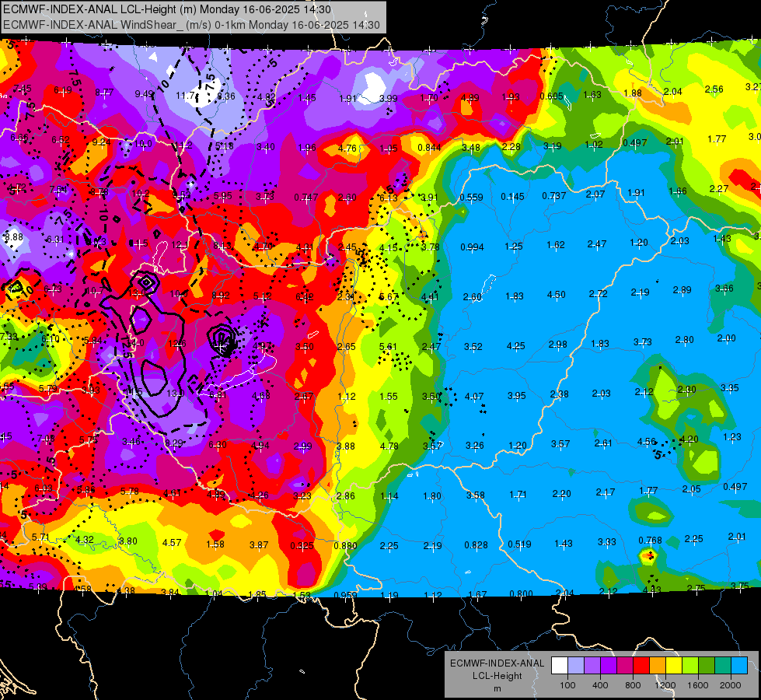Screen dimensions: 761x700
Task: Click the wind shear value '8.77'
Action: 104,92
